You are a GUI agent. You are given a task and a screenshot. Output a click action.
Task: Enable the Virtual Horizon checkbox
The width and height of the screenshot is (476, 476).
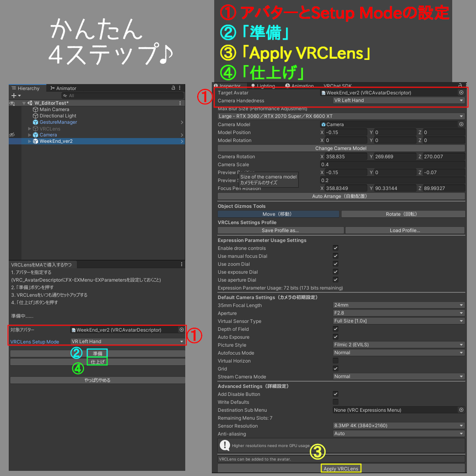point(335,361)
